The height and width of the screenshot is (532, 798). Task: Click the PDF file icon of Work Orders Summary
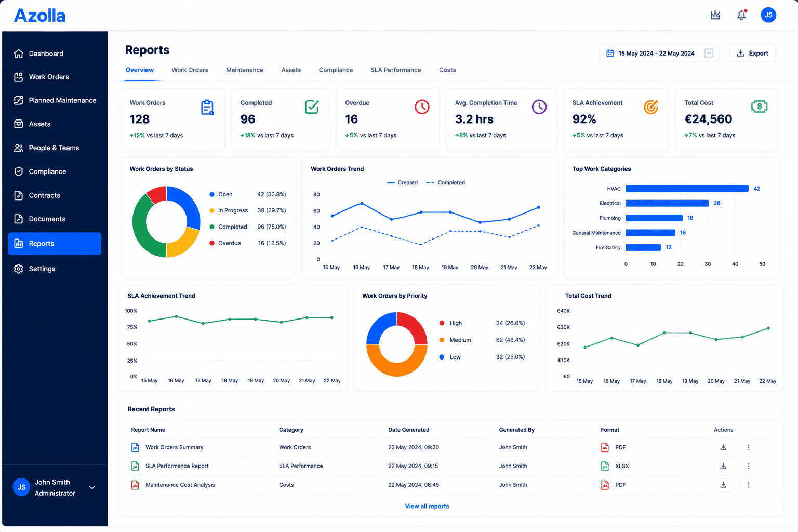click(x=605, y=447)
